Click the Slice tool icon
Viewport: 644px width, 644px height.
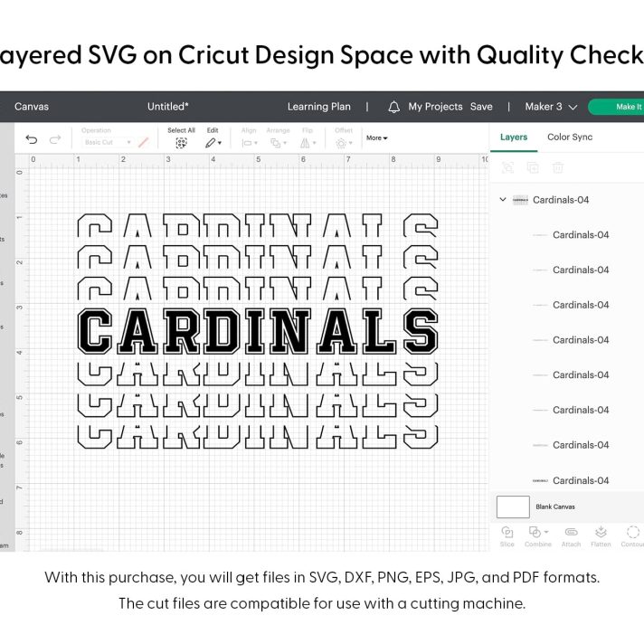pos(507,532)
